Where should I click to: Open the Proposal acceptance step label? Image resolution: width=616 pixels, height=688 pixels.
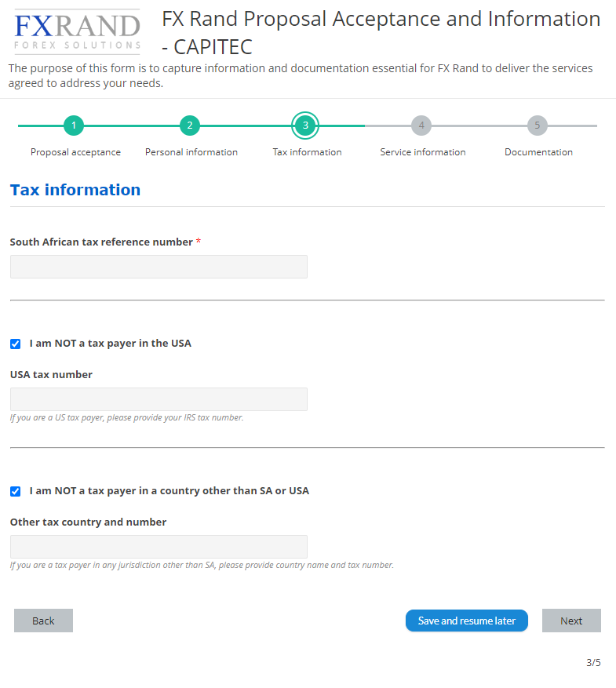75,152
